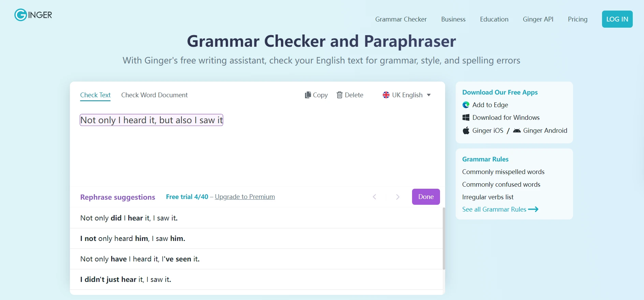Go to next rephrase suggestions
This screenshot has width=644, height=300.
pos(398,197)
